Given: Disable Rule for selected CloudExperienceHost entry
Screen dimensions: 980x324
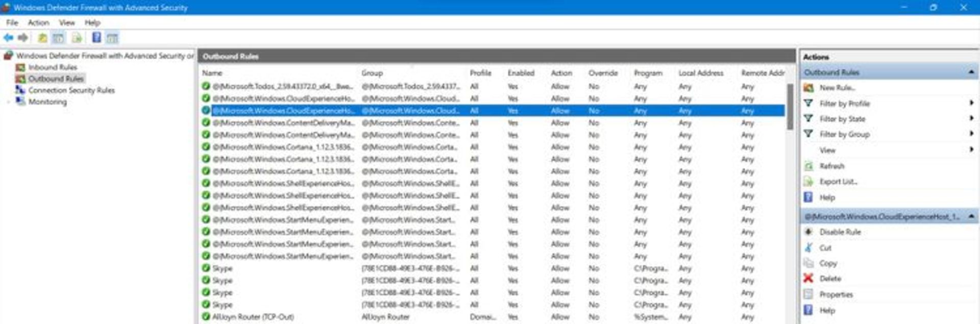Looking at the screenshot, I should 840,232.
